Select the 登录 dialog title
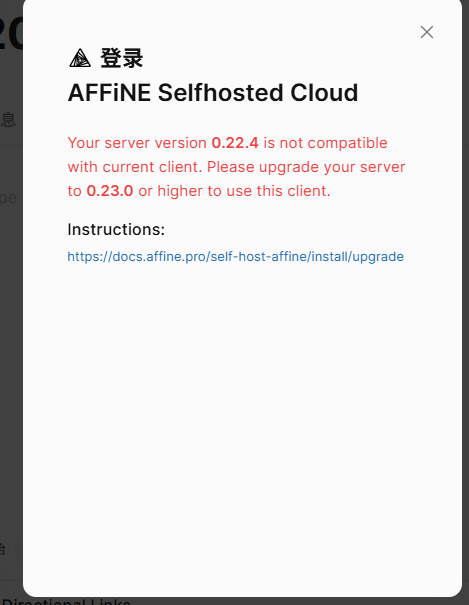Viewport: 469px width, 605px height. [121, 58]
